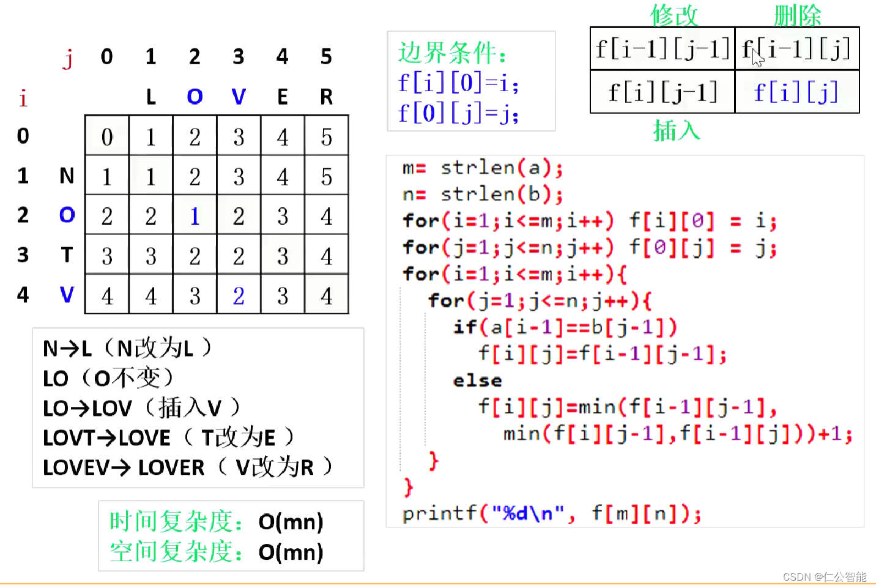The image size is (876, 588).
Task: Click the code line m= strlen(a);
Action: tap(482, 167)
